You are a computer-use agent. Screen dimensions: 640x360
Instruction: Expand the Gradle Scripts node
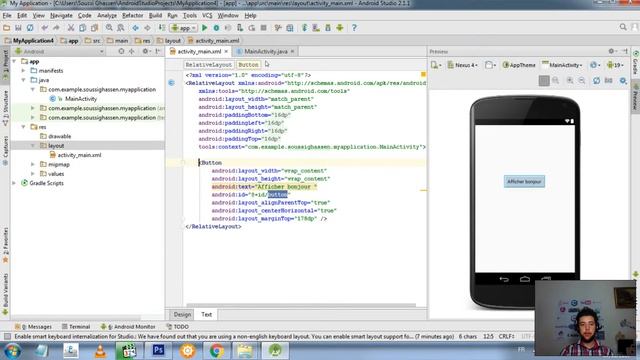14,183
